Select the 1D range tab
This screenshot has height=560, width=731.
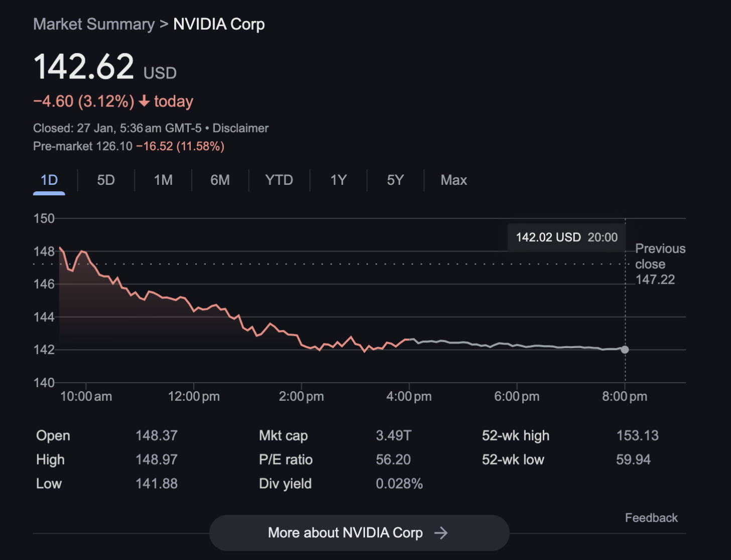[x=49, y=180]
